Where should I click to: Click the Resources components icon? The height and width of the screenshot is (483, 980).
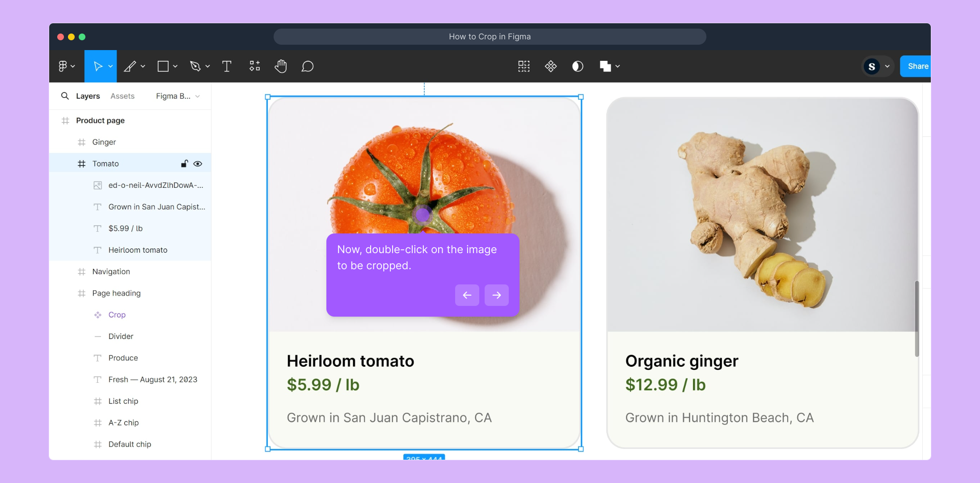click(x=254, y=67)
